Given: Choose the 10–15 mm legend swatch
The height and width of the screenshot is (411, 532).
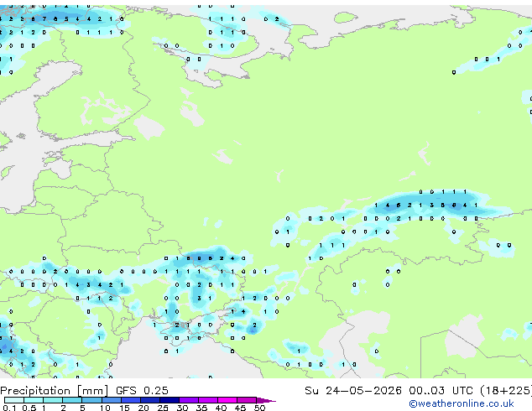Looking at the screenshot, I should [x=111, y=400].
